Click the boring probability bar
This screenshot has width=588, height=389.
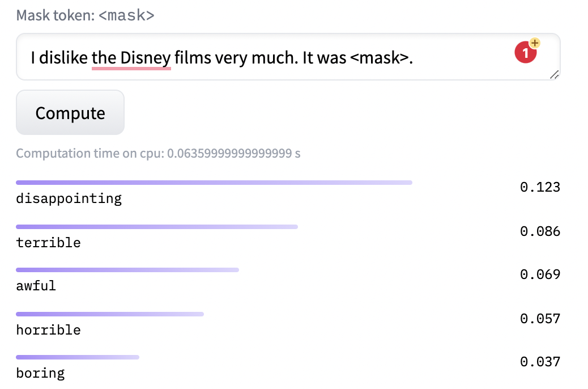coord(78,357)
